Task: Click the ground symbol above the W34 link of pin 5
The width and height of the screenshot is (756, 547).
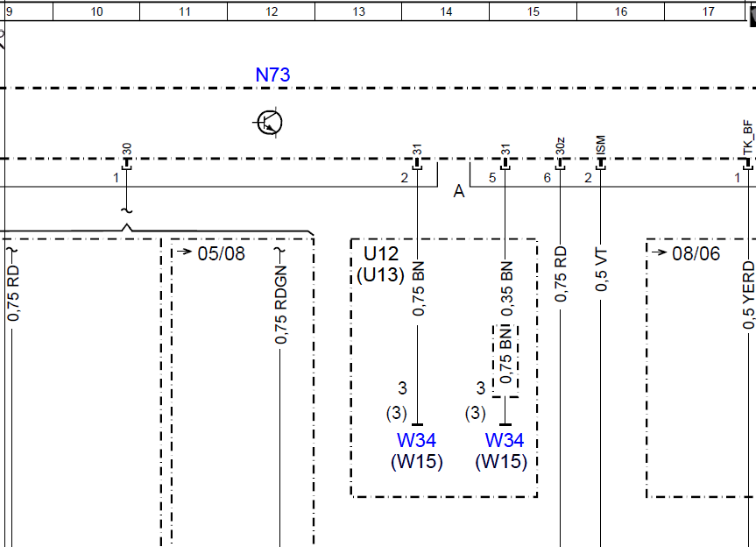Action: point(505,424)
